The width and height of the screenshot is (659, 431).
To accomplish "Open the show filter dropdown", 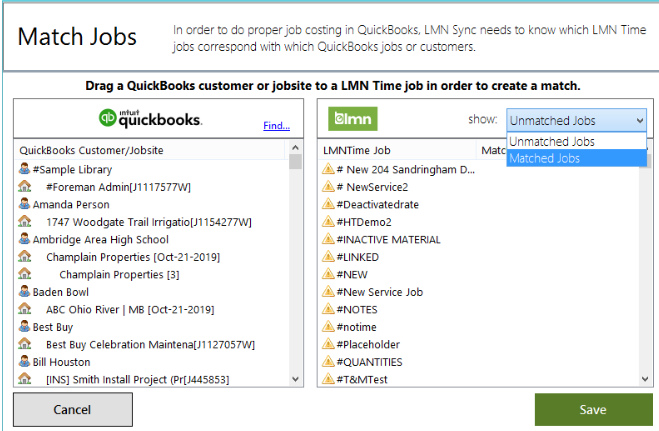I will click(576, 121).
